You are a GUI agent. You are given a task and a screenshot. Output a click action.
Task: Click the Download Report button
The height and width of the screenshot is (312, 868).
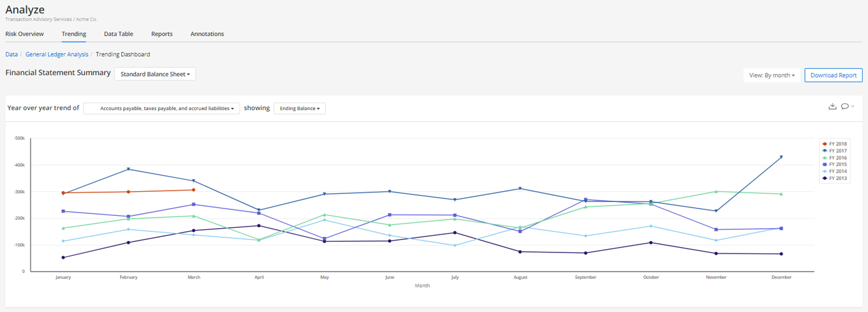point(833,75)
